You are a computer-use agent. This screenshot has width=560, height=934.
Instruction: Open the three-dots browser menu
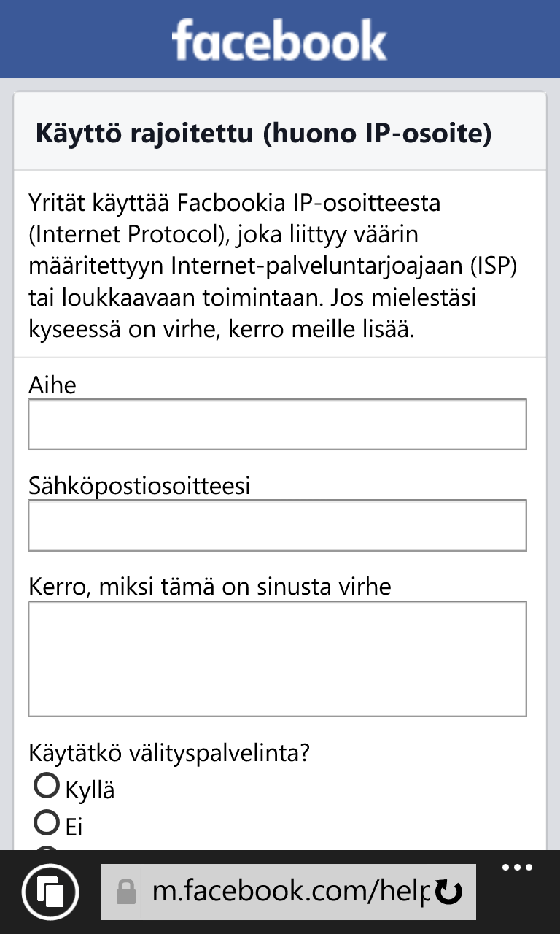click(517, 868)
